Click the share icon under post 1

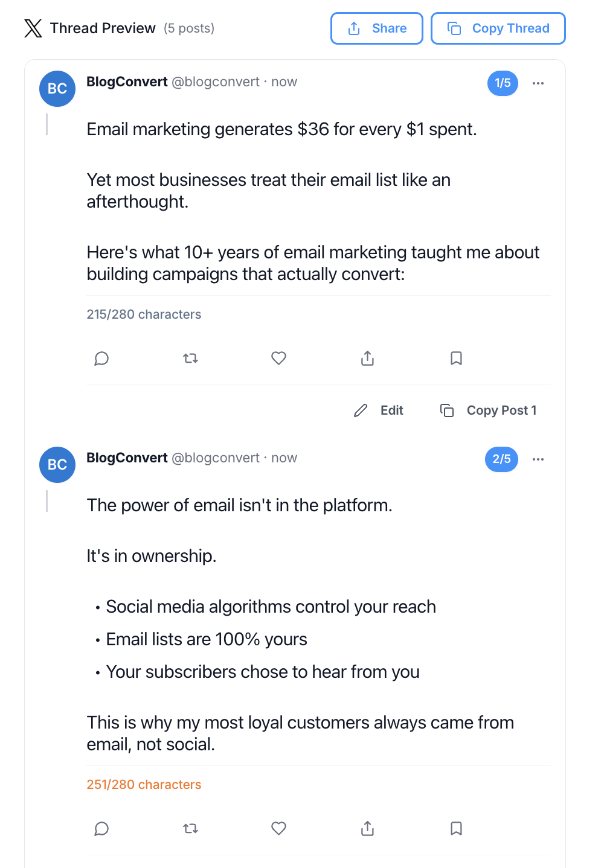click(x=367, y=359)
